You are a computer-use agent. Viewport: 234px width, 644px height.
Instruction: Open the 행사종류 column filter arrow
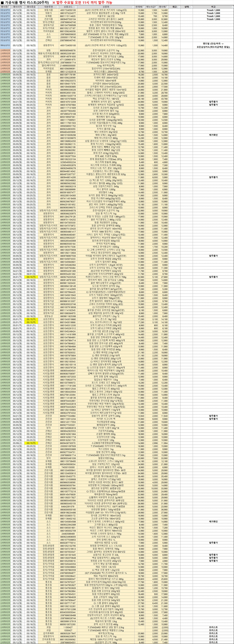9,7
